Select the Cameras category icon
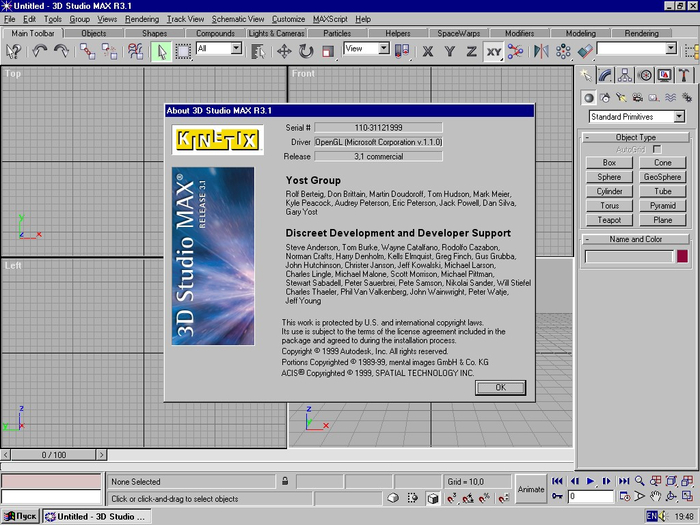700x525 pixels. click(x=637, y=97)
